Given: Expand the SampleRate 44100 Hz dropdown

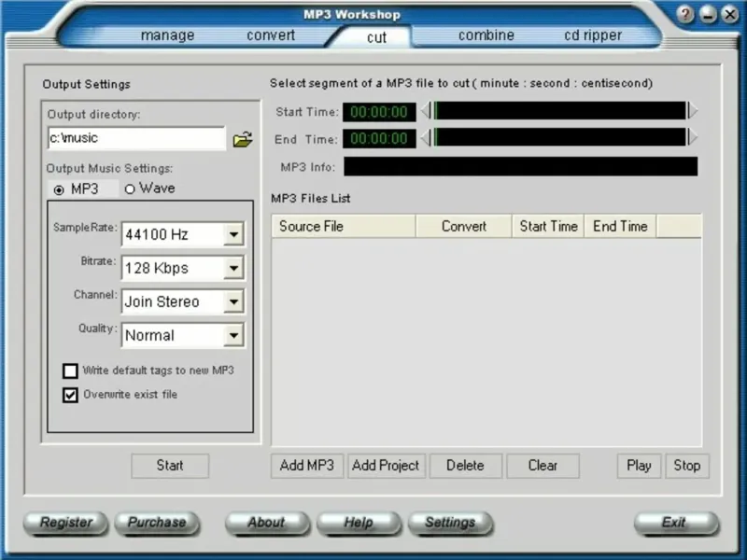Looking at the screenshot, I should 233,234.
